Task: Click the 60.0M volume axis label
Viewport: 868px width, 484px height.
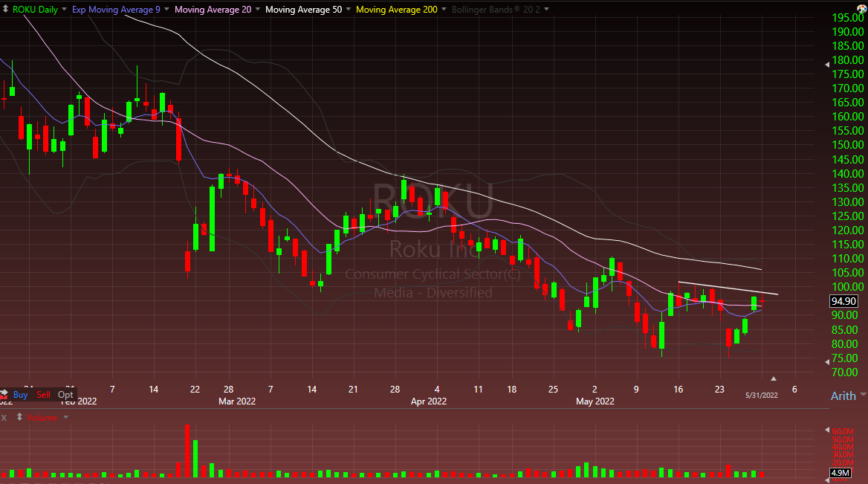Action: pyautogui.click(x=843, y=430)
